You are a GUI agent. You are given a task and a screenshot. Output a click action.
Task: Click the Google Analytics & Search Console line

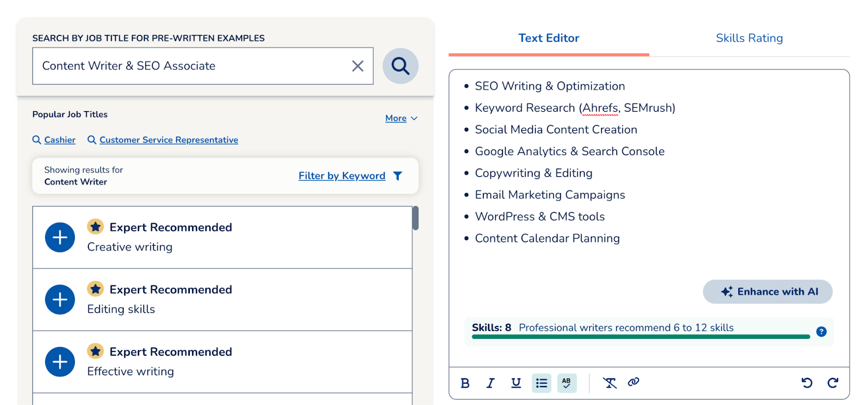570,151
